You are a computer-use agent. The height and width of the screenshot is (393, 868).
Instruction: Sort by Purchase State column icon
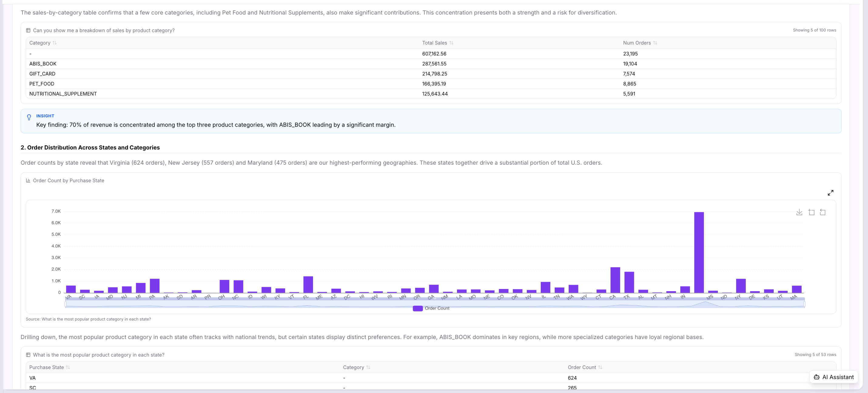[68, 368]
